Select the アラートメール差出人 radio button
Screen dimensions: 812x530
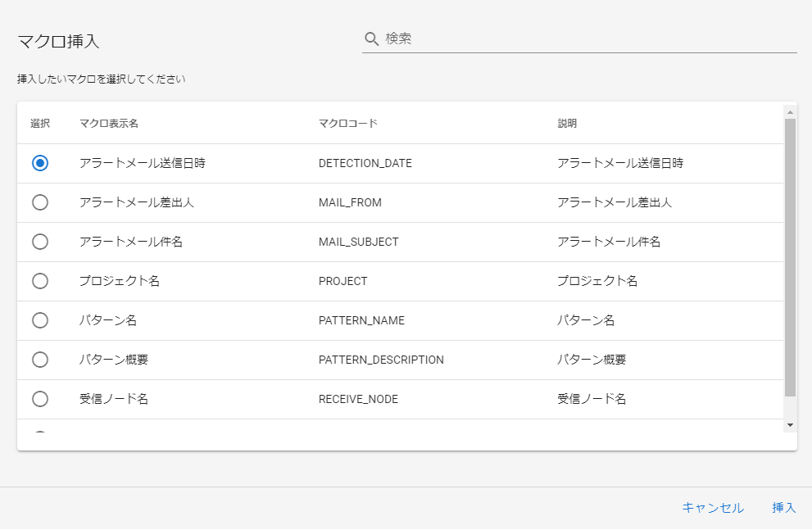click(40, 202)
